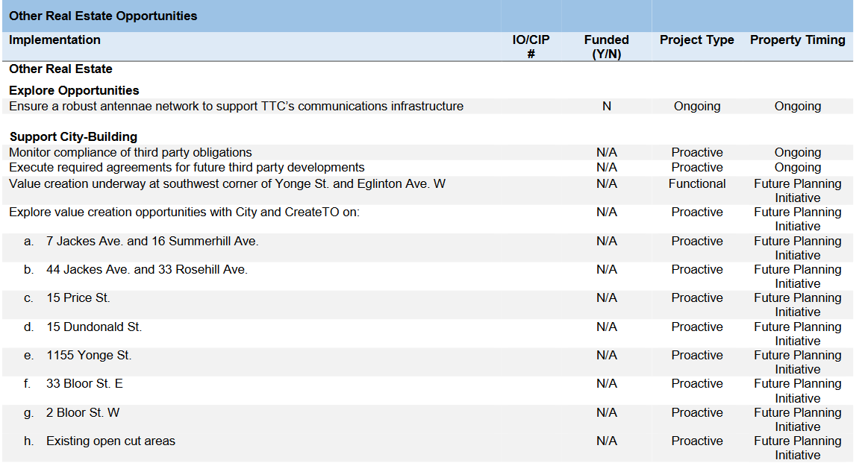The height and width of the screenshot is (463, 868).
Task: Click the Project Type column header
Action: coord(696,40)
